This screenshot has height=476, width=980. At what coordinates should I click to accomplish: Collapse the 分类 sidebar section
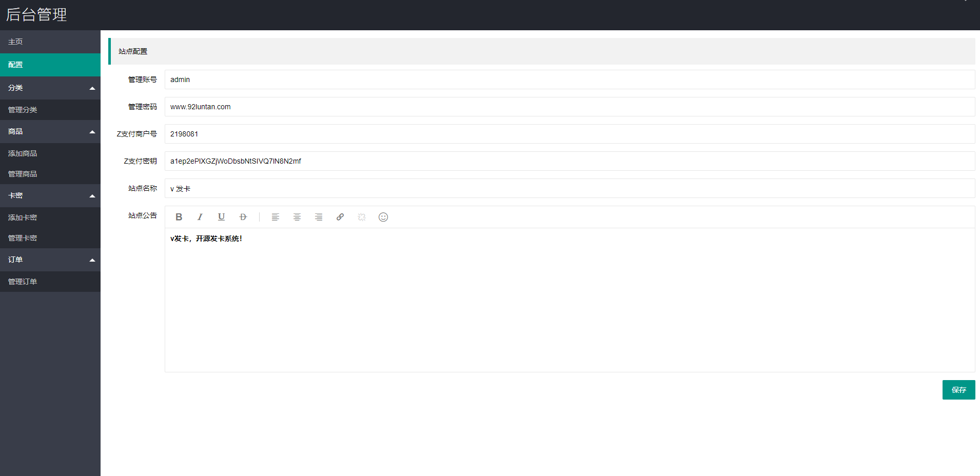click(x=50, y=88)
